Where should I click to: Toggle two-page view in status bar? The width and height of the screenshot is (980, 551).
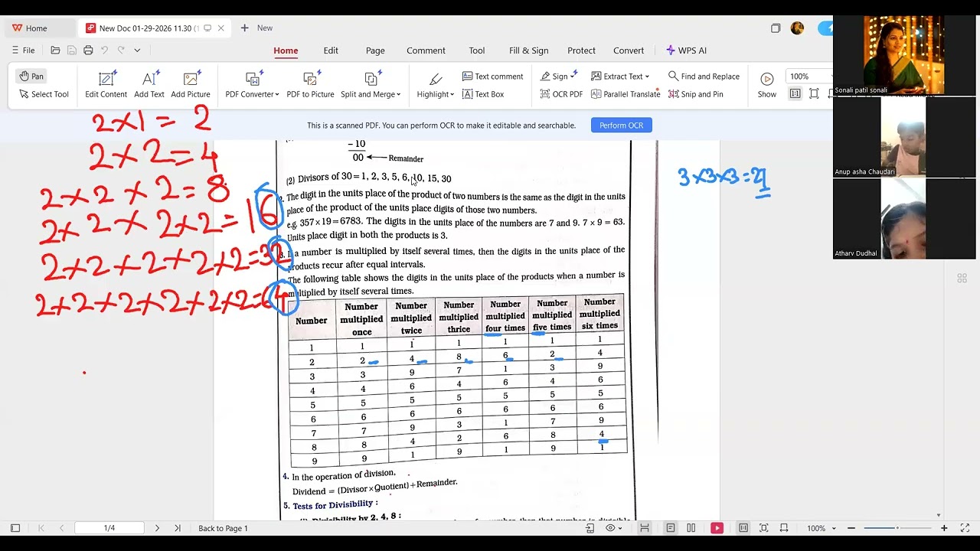coord(691,528)
